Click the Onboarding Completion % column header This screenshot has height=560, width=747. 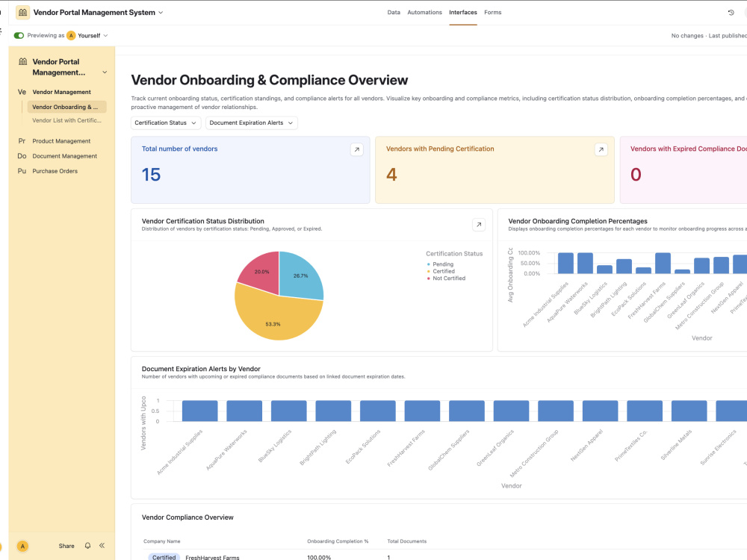click(338, 541)
